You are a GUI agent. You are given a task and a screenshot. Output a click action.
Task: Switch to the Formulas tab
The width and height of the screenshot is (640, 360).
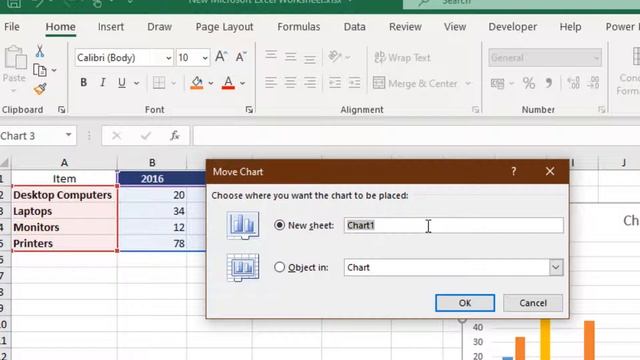coord(299,27)
